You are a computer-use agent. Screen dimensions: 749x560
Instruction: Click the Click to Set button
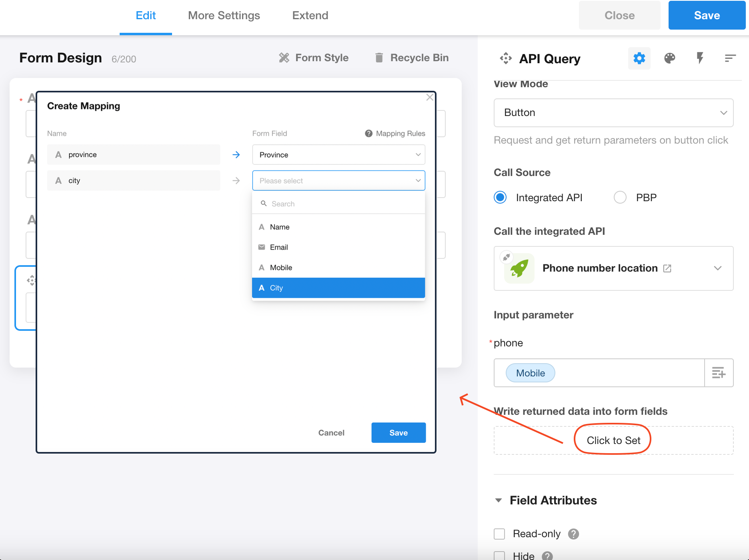pos(613,440)
